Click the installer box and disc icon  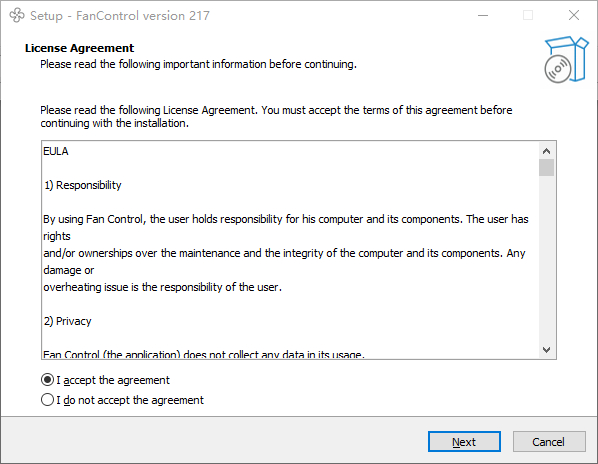(x=566, y=59)
